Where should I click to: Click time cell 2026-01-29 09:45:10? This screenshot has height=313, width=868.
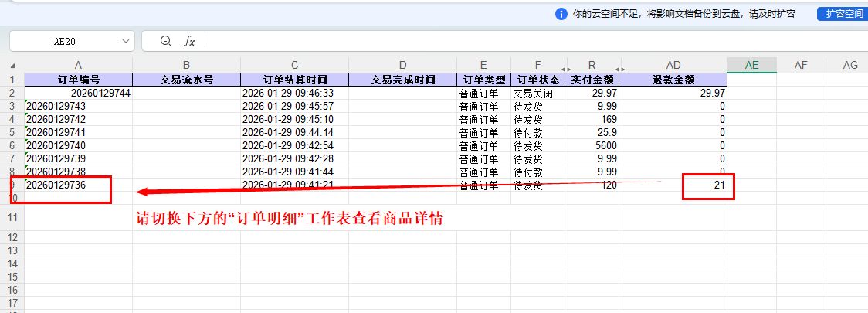(294, 119)
